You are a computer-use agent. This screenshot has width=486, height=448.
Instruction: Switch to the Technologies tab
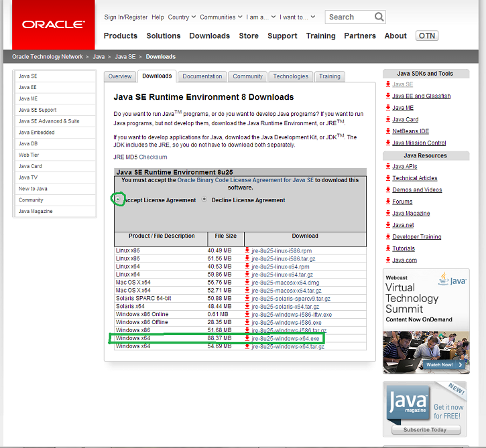[291, 76]
